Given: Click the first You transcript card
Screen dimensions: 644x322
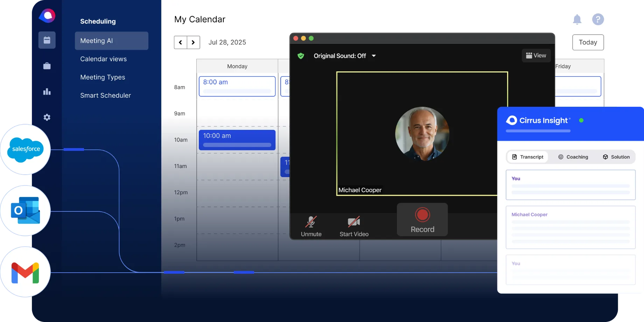Looking at the screenshot, I should coord(570,185).
